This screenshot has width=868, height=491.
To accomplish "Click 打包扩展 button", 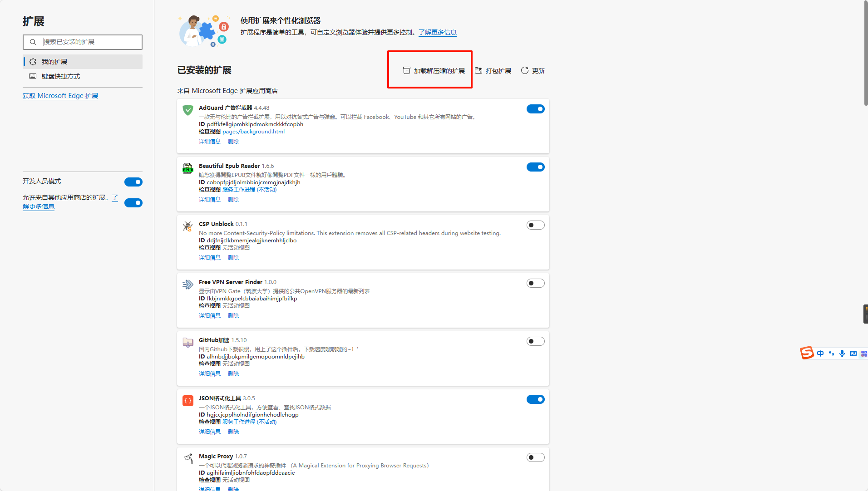I will click(493, 71).
